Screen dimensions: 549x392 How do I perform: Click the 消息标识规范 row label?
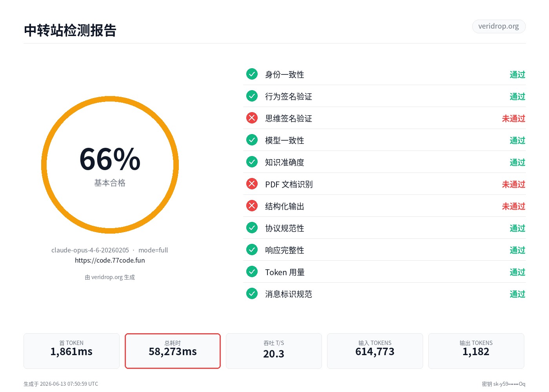click(x=289, y=294)
